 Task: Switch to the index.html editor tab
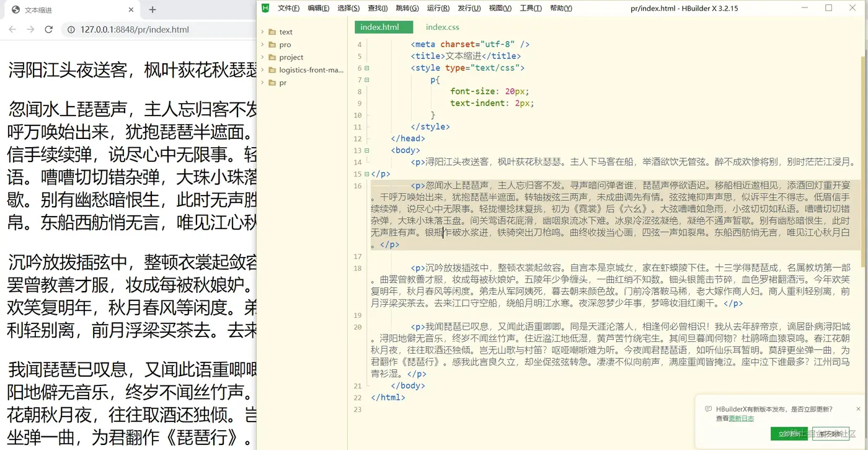tap(384, 27)
